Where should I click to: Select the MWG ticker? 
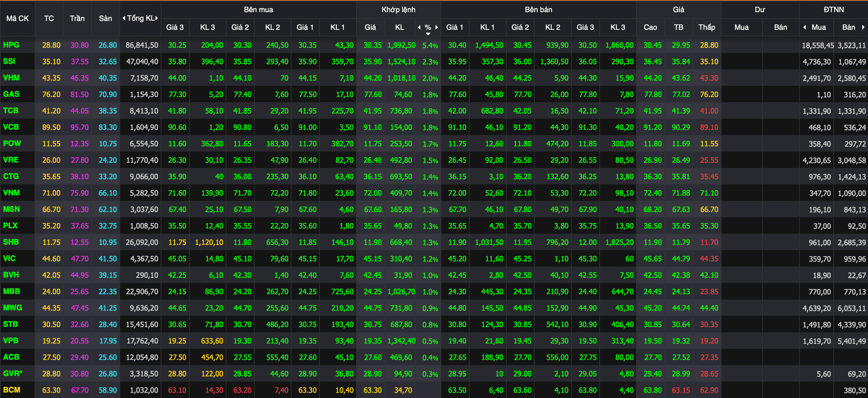(12, 308)
